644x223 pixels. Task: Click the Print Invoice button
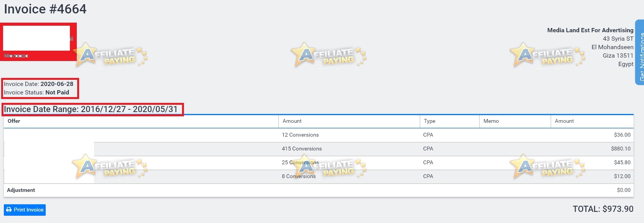25,210
